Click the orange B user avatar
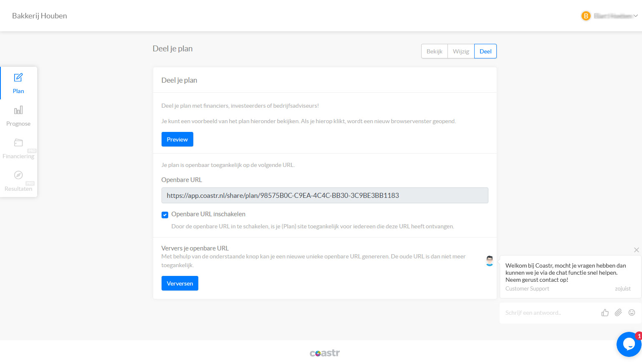 [x=586, y=16]
